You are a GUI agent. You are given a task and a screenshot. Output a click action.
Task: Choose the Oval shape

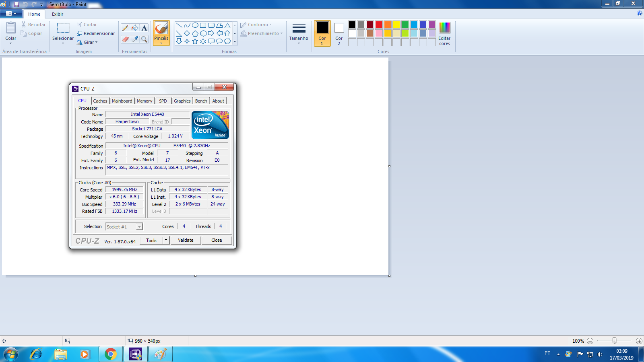(195, 25)
